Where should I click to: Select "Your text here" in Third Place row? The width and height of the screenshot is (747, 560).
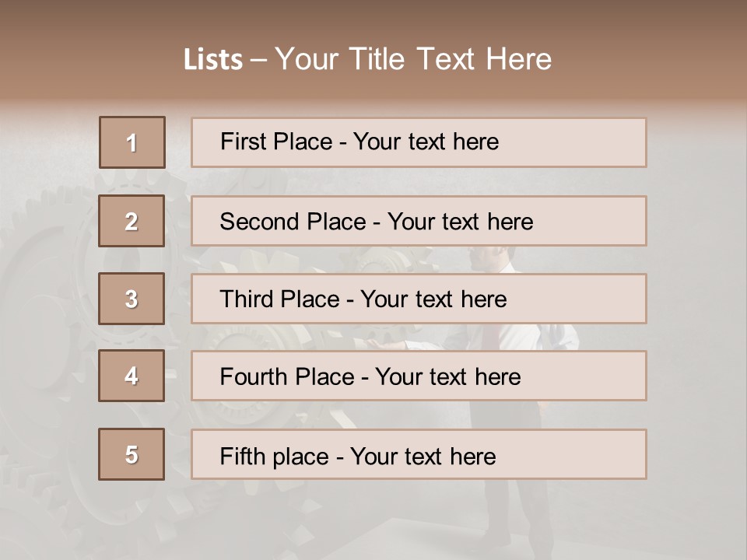tap(433, 299)
